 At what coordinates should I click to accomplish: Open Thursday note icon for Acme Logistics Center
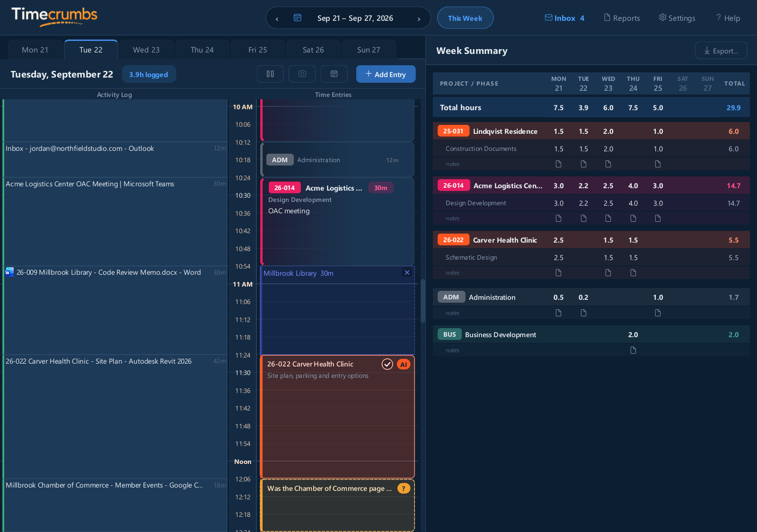pos(633,218)
